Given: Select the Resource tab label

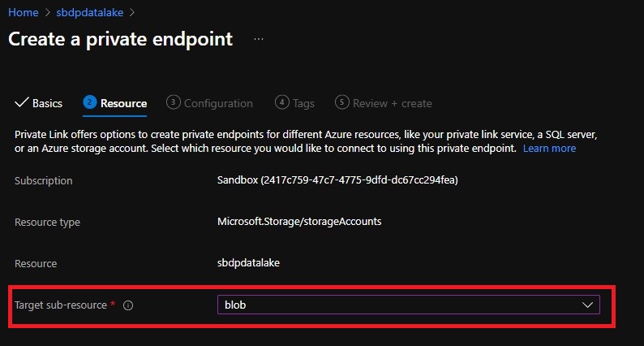Looking at the screenshot, I should click(123, 103).
